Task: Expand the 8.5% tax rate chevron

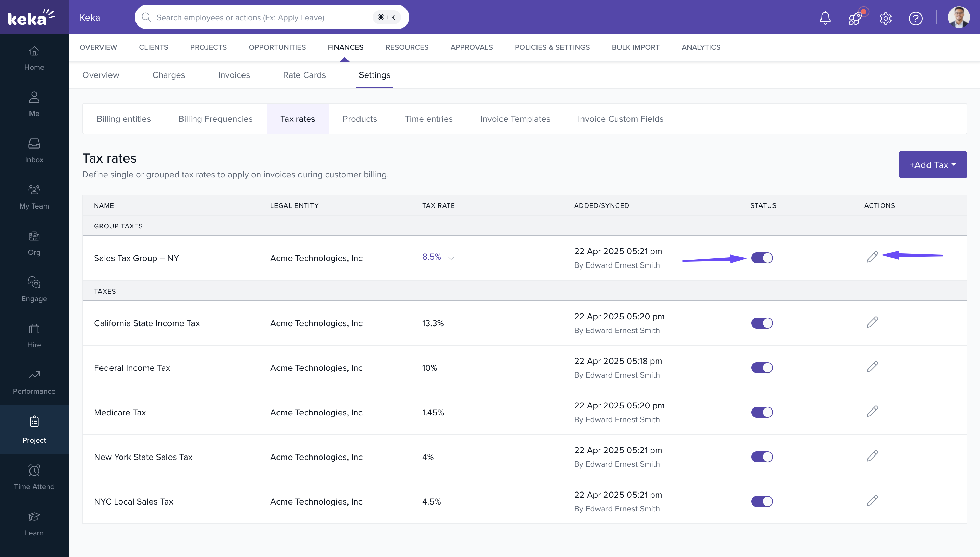Action: point(451,258)
